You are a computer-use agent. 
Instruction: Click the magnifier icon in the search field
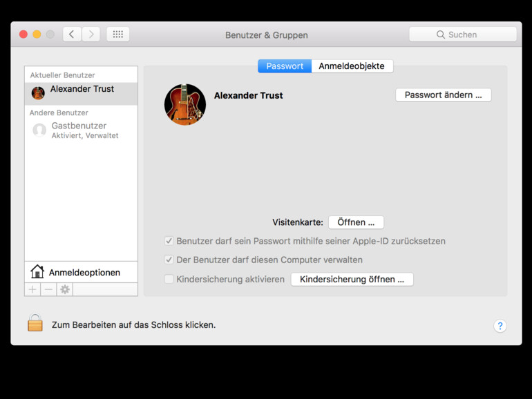click(440, 35)
